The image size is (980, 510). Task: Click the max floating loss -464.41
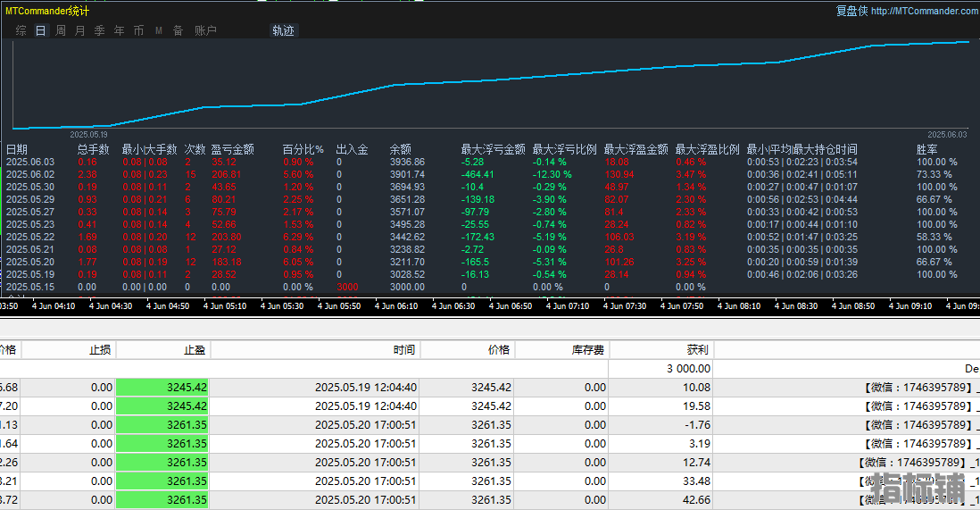478,174
